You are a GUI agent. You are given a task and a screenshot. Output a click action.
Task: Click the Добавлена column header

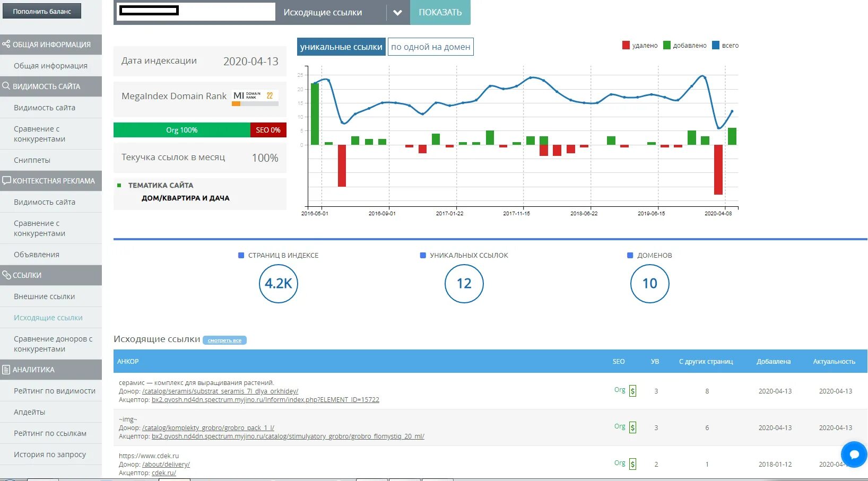(x=774, y=361)
